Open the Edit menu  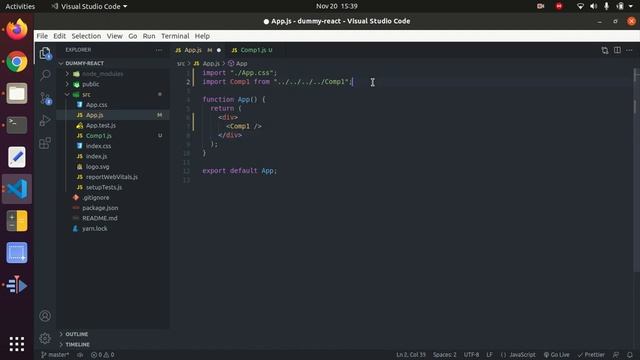click(60, 36)
